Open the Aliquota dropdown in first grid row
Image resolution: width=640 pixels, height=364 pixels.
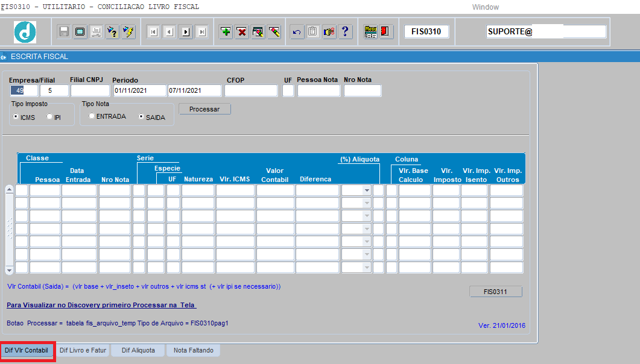point(366,190)
